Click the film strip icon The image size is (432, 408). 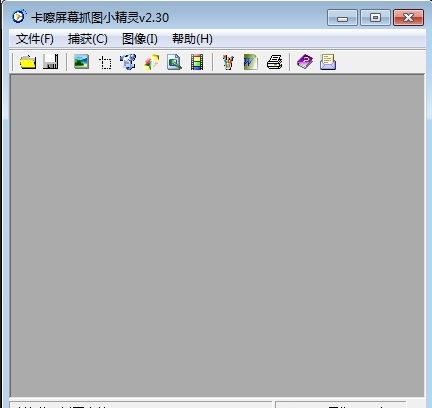197,62
